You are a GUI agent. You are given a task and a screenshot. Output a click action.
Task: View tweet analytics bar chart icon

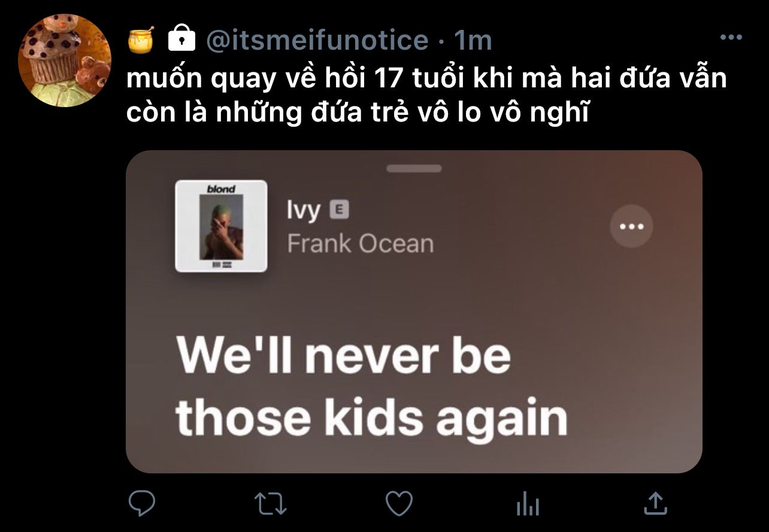pyautogui.click(x=528, y=503)
